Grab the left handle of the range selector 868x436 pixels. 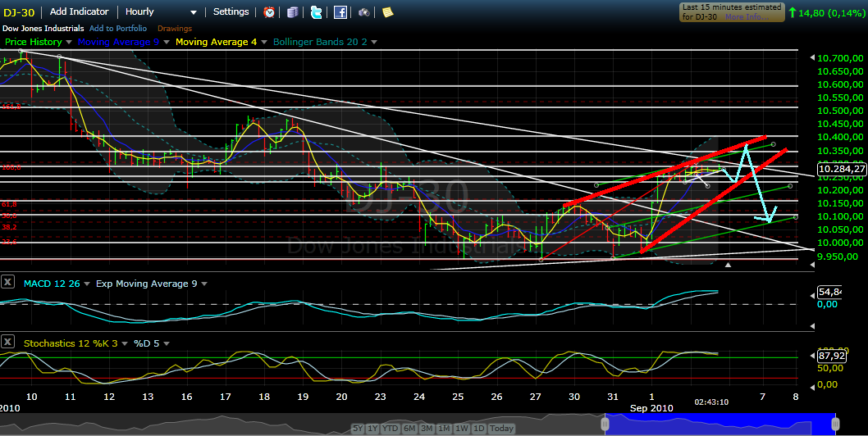(605, 424)
